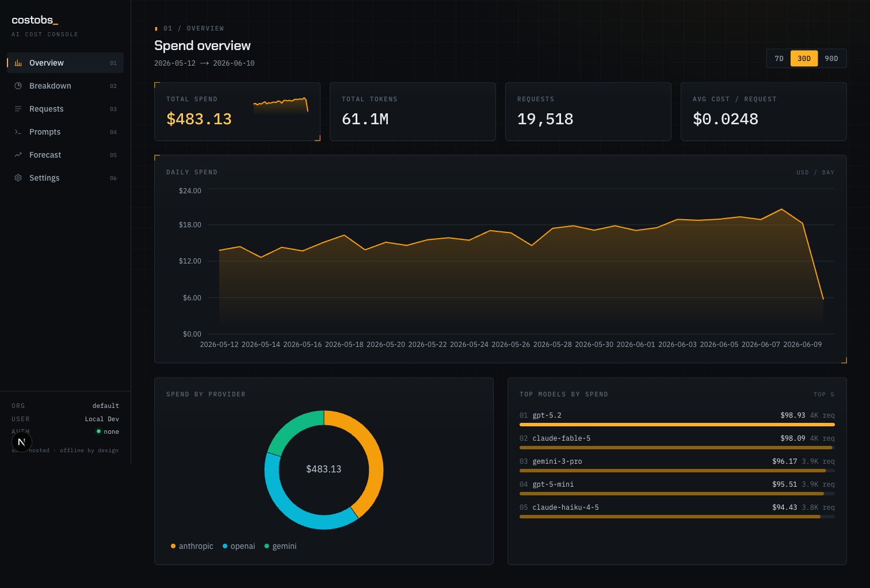Image resolution: width=870 pixels, height=588 pixels.
Task: Click the gemini legend dot
Action: (266, 546)
